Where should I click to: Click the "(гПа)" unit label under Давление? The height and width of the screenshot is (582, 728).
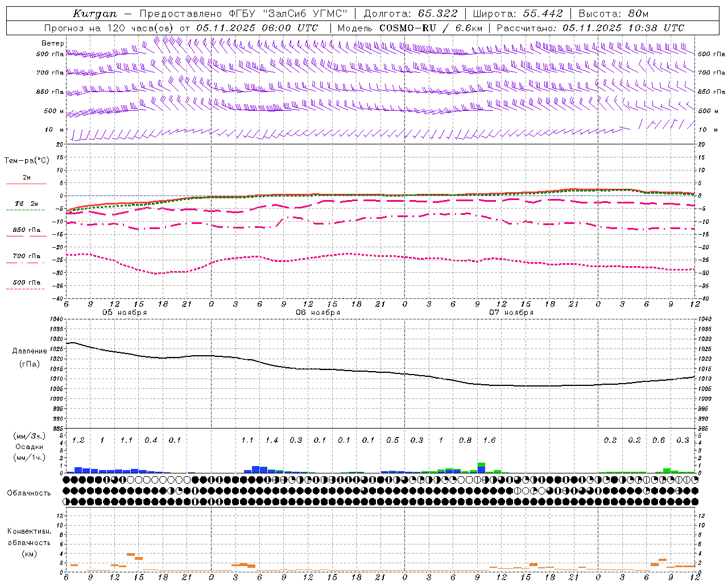[30, 364]
